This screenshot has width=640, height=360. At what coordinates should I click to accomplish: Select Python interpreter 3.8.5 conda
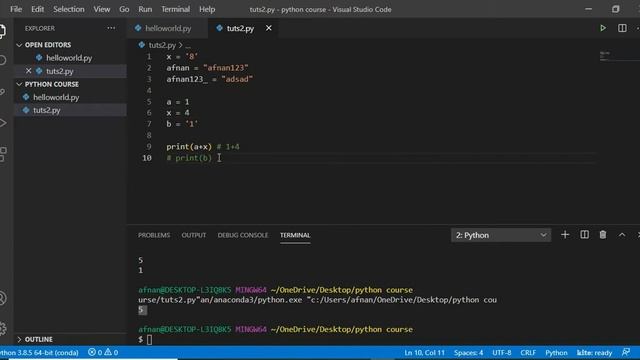39,352
